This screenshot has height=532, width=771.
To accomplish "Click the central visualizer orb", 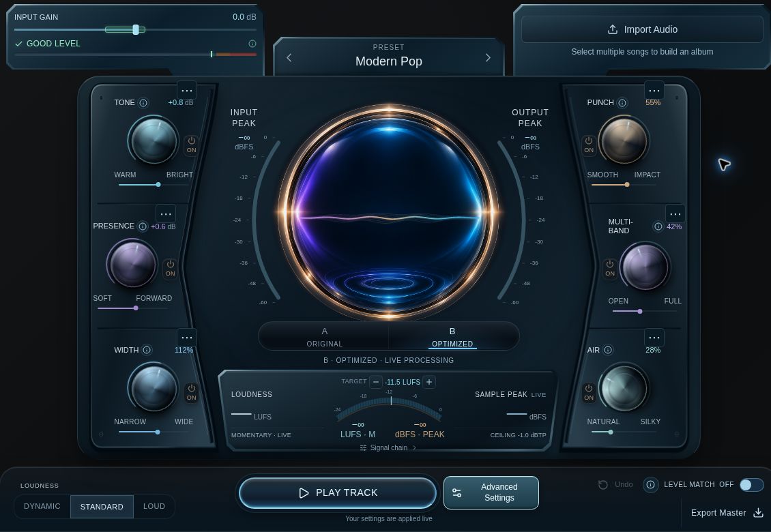I will [x=388, y=212].
